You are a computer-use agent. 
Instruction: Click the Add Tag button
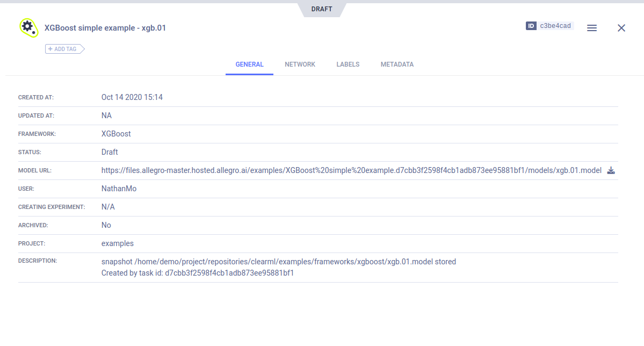(65, 49)
